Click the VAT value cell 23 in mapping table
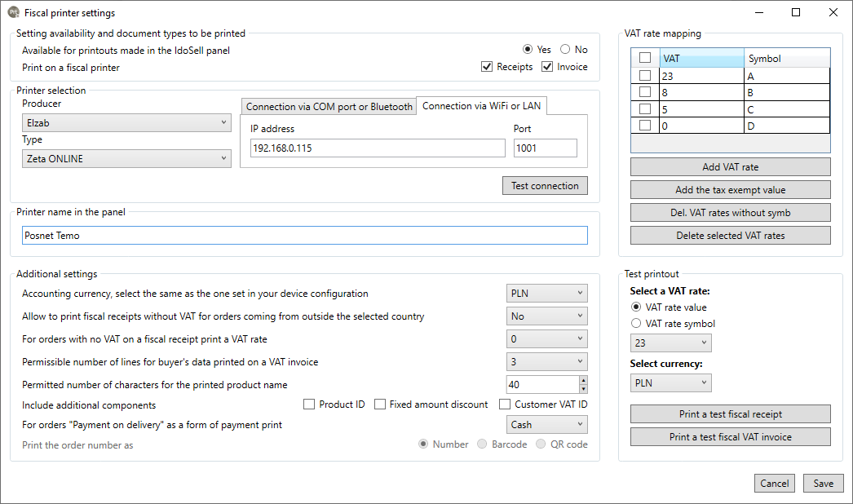This screenshot has height=504, width=853. 702,76
